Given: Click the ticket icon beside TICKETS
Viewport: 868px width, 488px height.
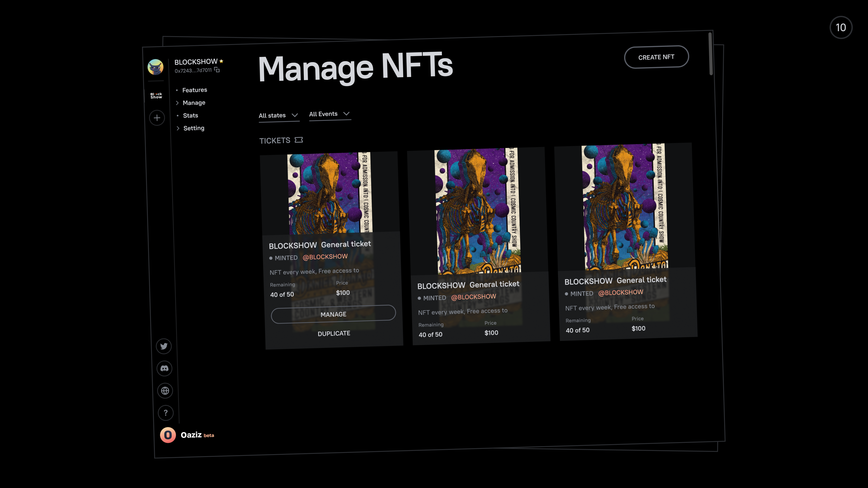Looking at the screenshot, I should (x=299, y=140).
